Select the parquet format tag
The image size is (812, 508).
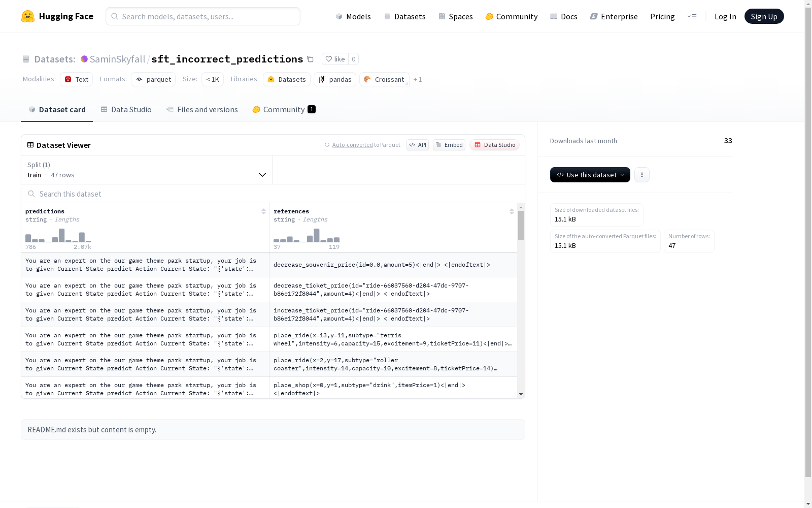(153, 79)
